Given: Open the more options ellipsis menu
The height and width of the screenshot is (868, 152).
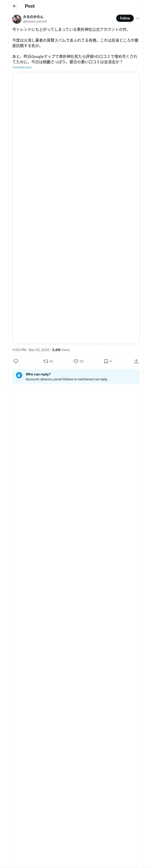Looking at the screenshot, I should pos(138,18).
